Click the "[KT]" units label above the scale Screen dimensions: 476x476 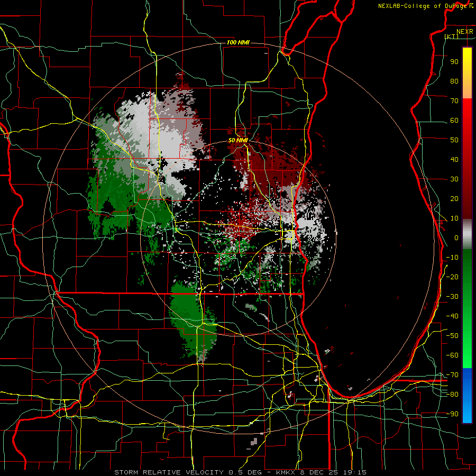(x=452, y=36)
